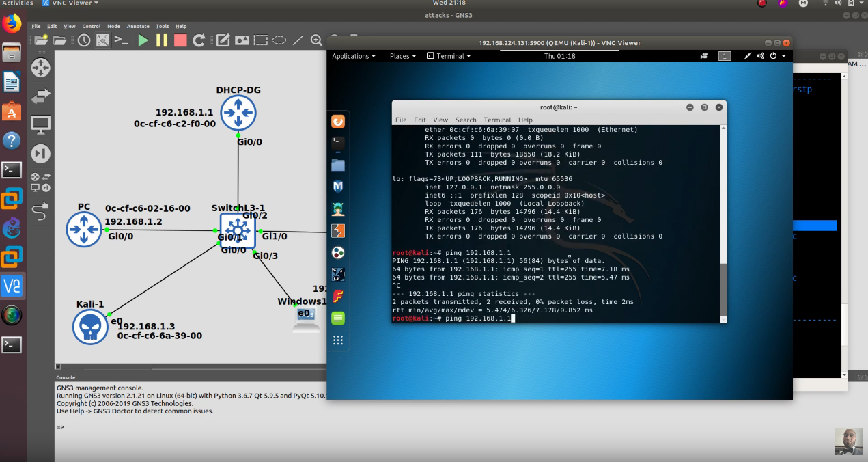The width and height of the screenshot is (868, 462).
Task: Toggle interface labels visibility in the toolbar
Action: [103, 40]
